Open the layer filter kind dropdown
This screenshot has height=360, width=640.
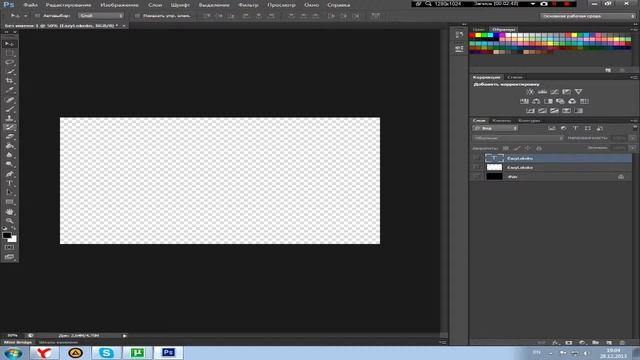tap(495, 129)
